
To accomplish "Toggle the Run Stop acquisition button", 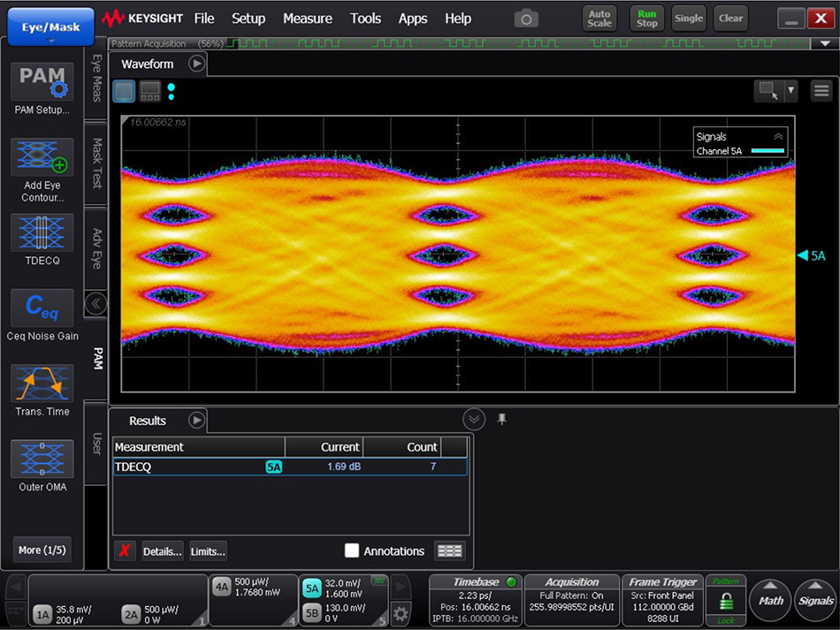I will pos(647,19).
